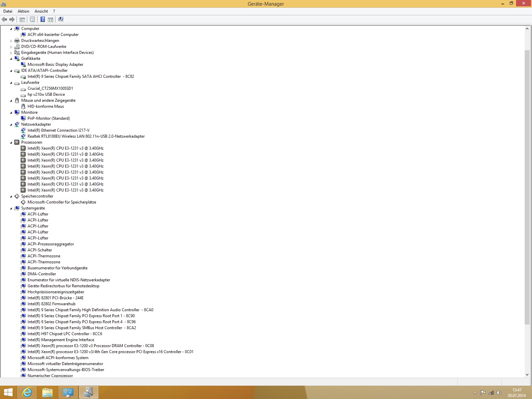Select "Intel(R) Management Engine Interface"

[x=61, y=340]
